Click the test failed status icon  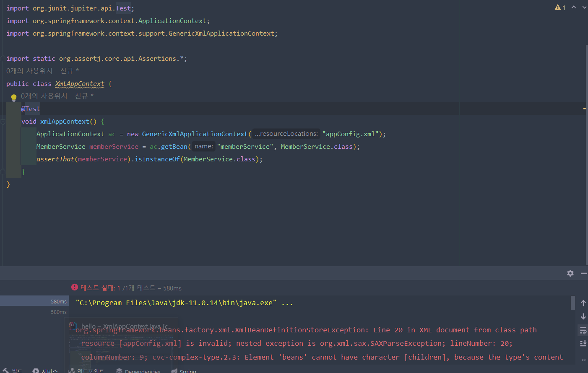click(x=75, y=287)
